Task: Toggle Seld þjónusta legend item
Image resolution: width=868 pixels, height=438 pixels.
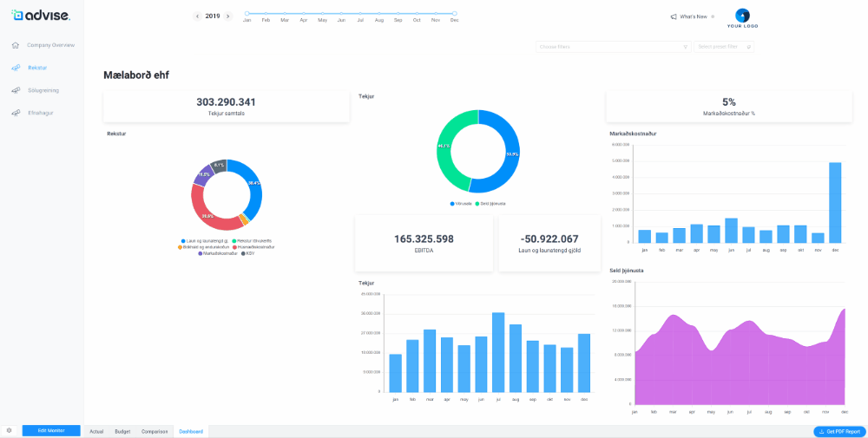Action: coord(491,204)
